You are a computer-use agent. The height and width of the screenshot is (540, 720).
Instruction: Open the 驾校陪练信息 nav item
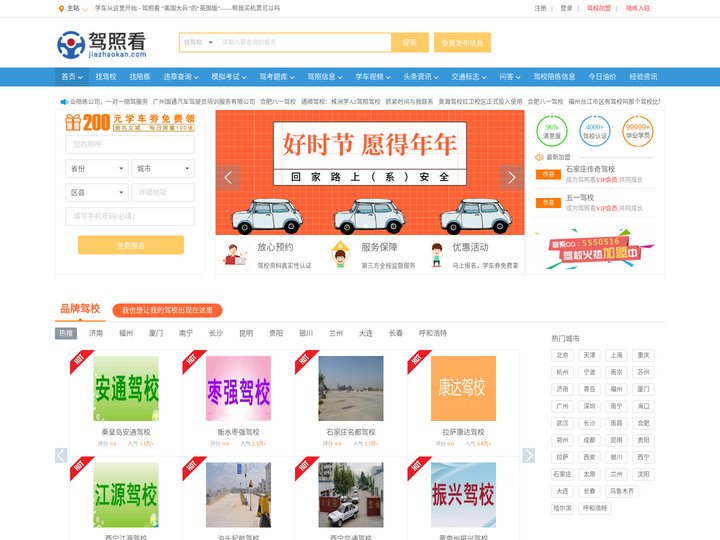554,77
